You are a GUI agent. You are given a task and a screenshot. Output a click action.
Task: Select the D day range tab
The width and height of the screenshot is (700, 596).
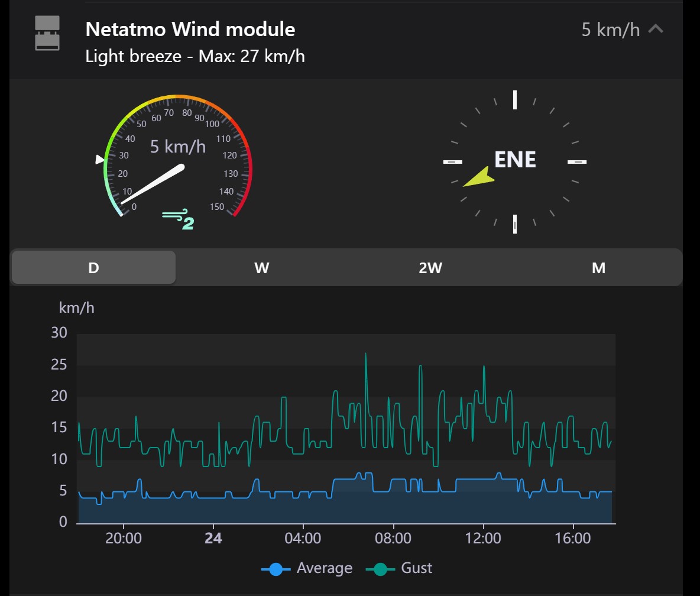(x=94, y=267)
